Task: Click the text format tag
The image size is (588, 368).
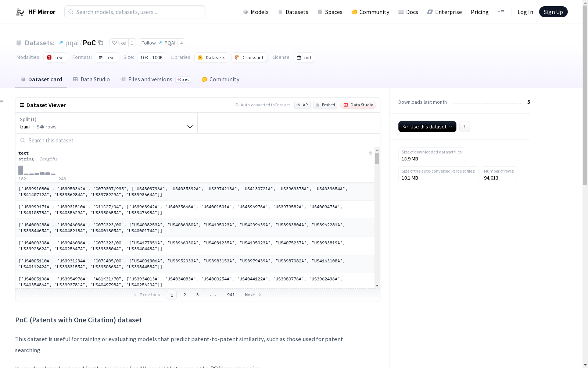Action: coord(107,57)
